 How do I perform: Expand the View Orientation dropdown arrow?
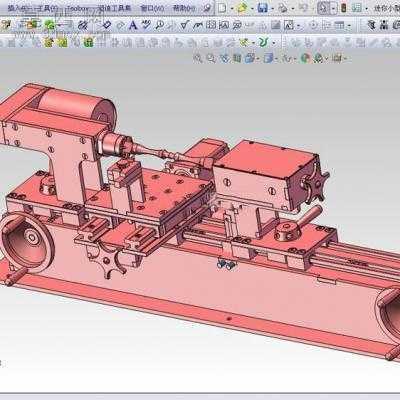pyautogui.click(x=257, y=59)
